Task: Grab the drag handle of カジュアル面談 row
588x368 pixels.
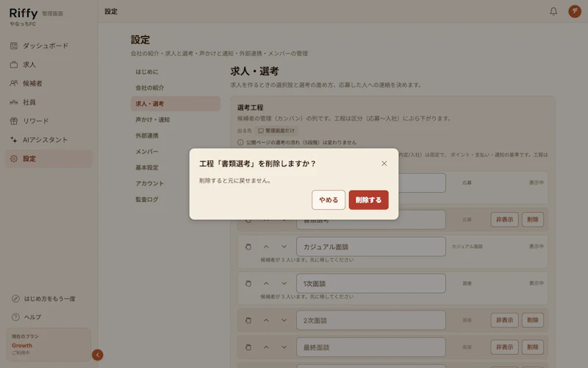Action: 248,247
